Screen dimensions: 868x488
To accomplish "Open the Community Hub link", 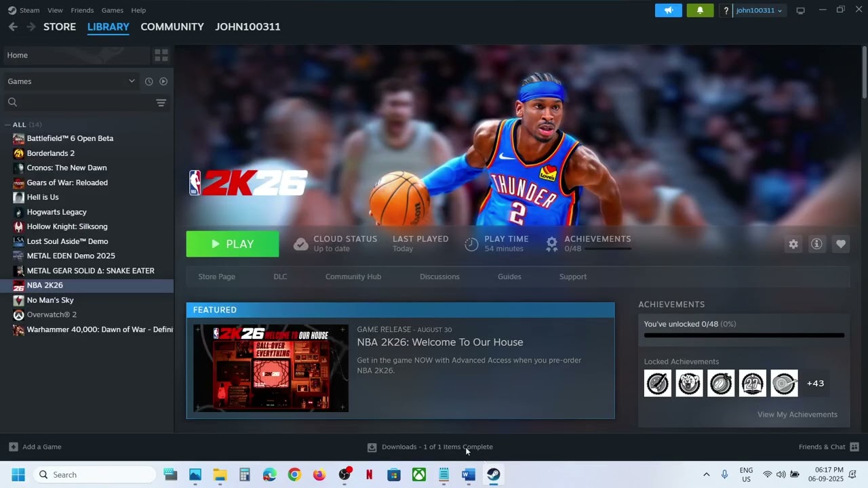I will click(x=353, y=277).
